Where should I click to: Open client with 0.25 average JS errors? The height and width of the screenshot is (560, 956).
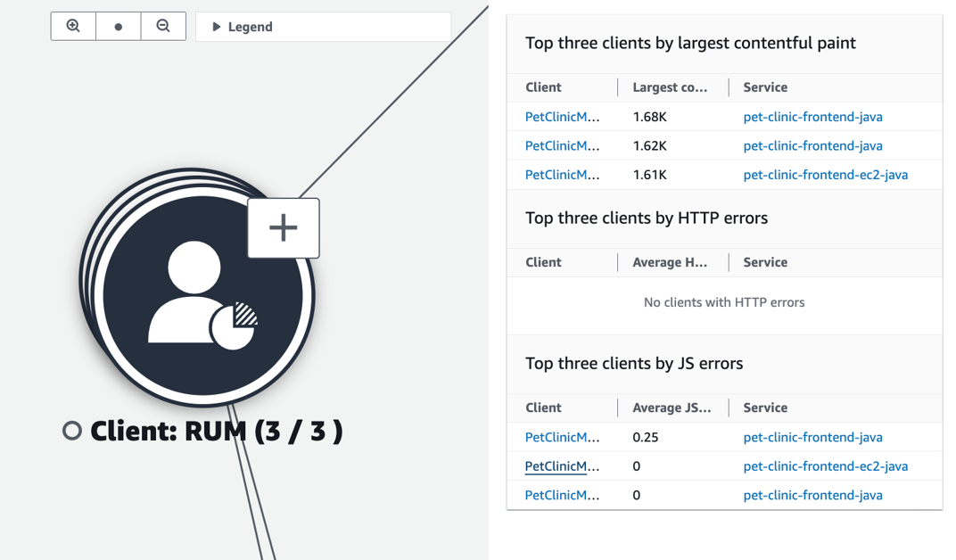(x=562, y=438)
